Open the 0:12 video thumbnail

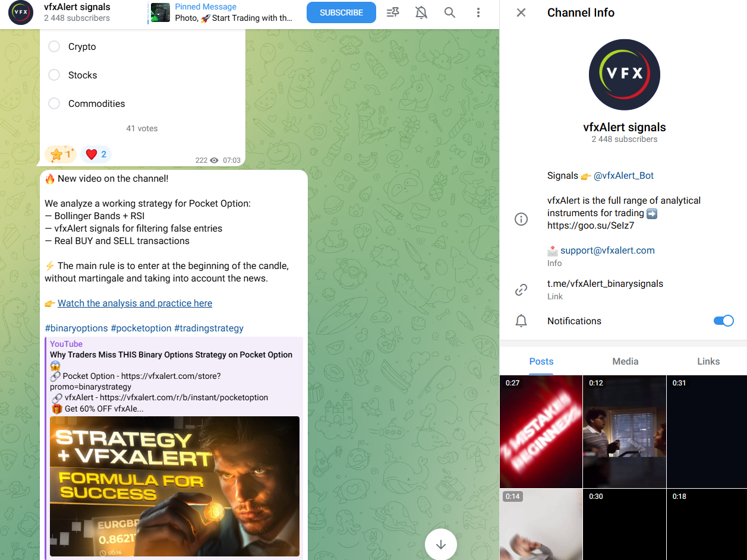[x=625, y=431]
